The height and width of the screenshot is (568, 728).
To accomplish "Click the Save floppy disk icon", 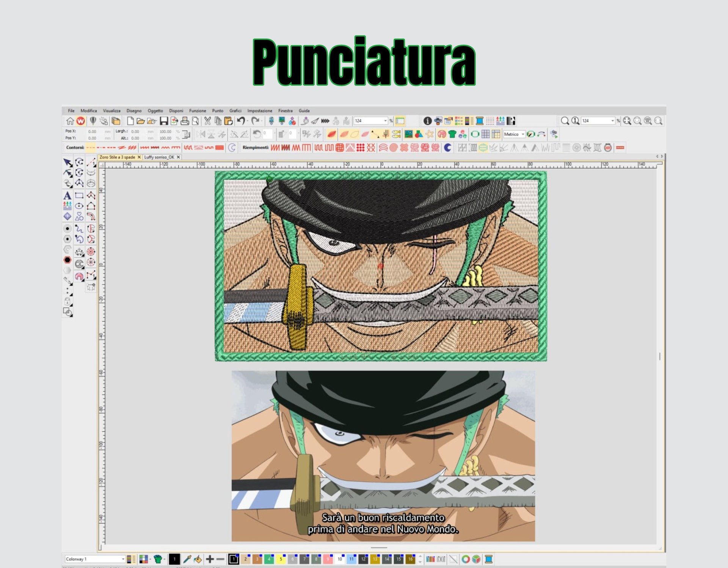I will pos(164,121).
